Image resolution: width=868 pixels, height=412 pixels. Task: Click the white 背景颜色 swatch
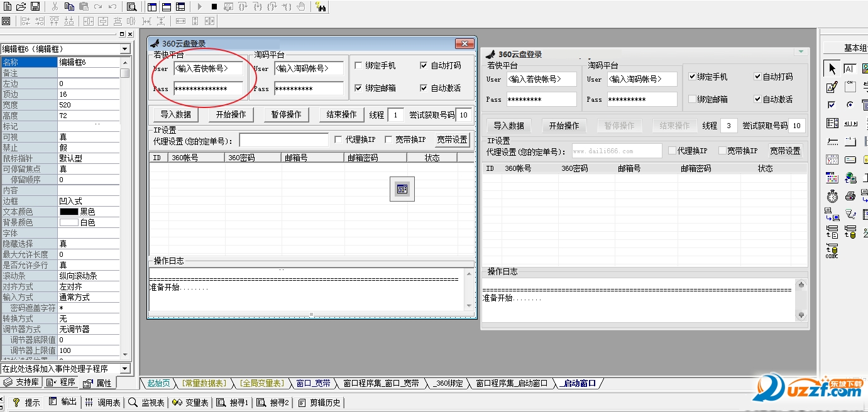click(x=69, y=222)
